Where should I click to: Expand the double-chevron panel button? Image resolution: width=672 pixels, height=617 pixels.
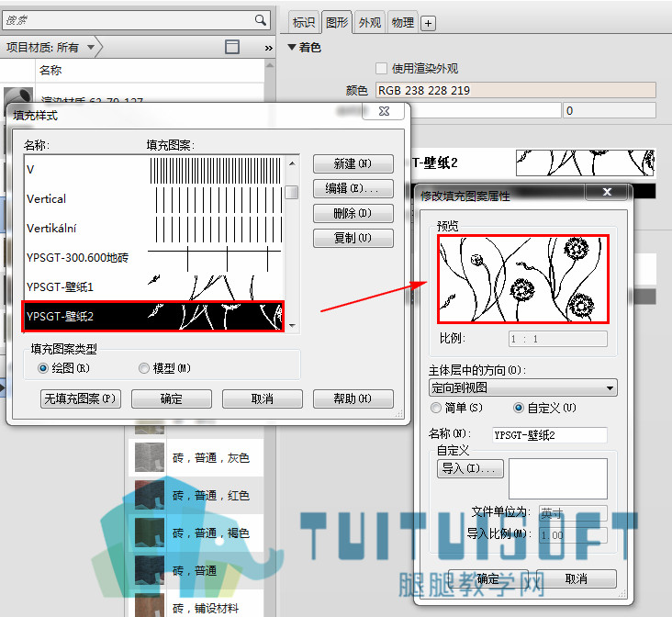(268, 48)
